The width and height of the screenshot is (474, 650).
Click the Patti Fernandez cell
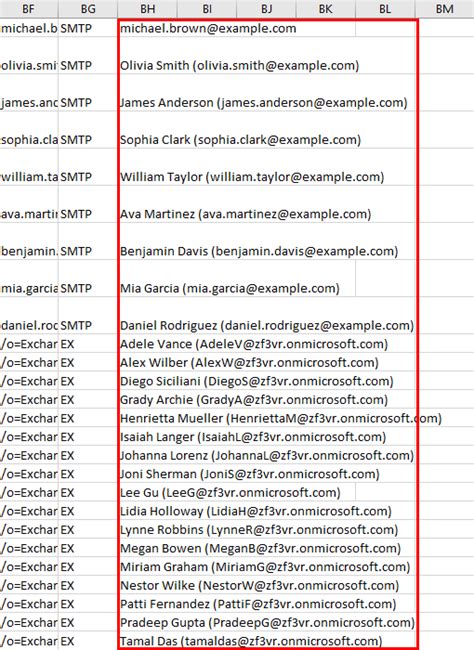tap(258, 604)
